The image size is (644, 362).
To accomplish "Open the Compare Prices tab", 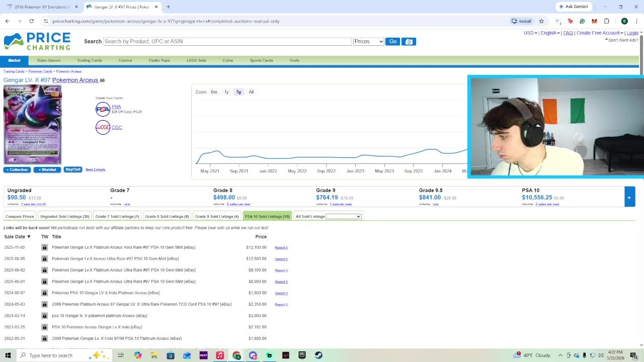I will pyautogui.click(x=20, y=217).
